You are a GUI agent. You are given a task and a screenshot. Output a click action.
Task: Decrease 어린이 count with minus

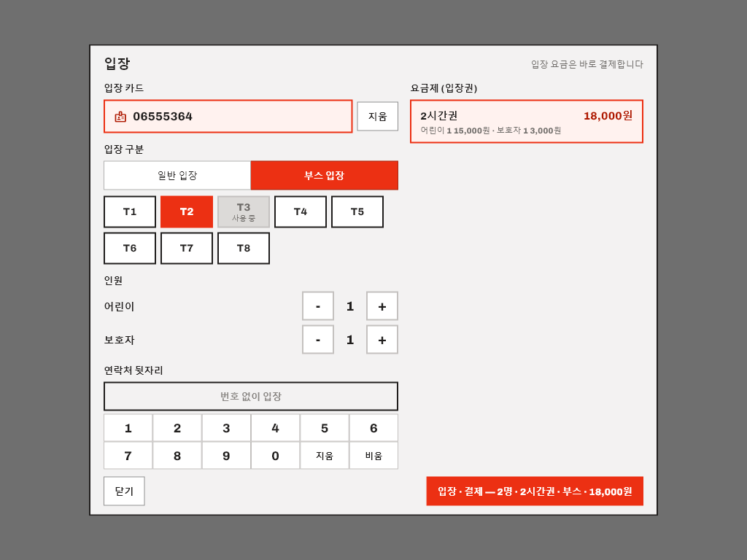318,306
